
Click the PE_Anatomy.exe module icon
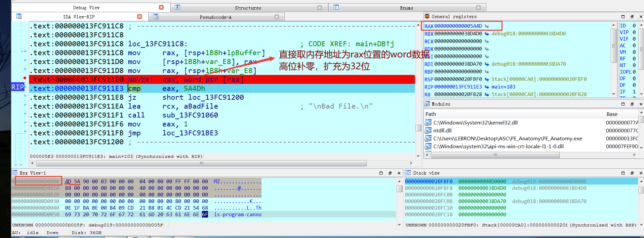pyautogui.click(x=428, y=139)
